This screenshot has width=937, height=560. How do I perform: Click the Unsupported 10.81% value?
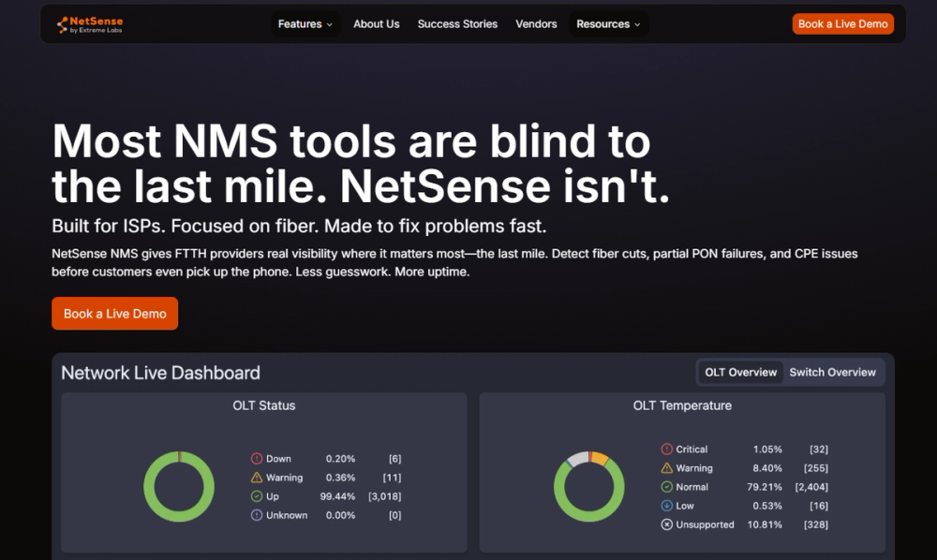(x=765, y=524)
